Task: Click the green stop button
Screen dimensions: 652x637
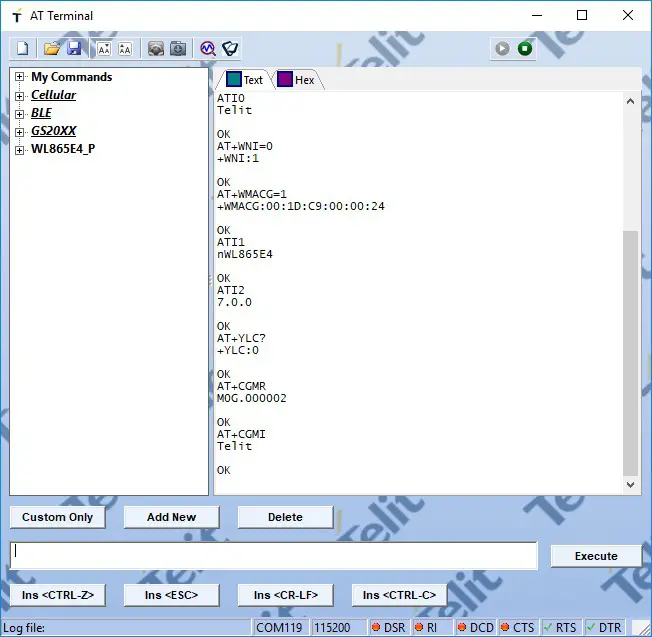Action: tap(525, 49)
